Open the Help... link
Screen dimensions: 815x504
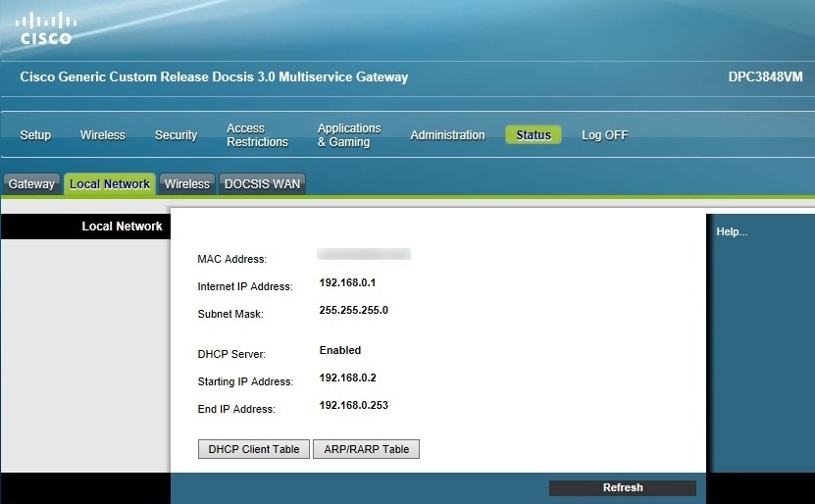click(x=732, y=231)
